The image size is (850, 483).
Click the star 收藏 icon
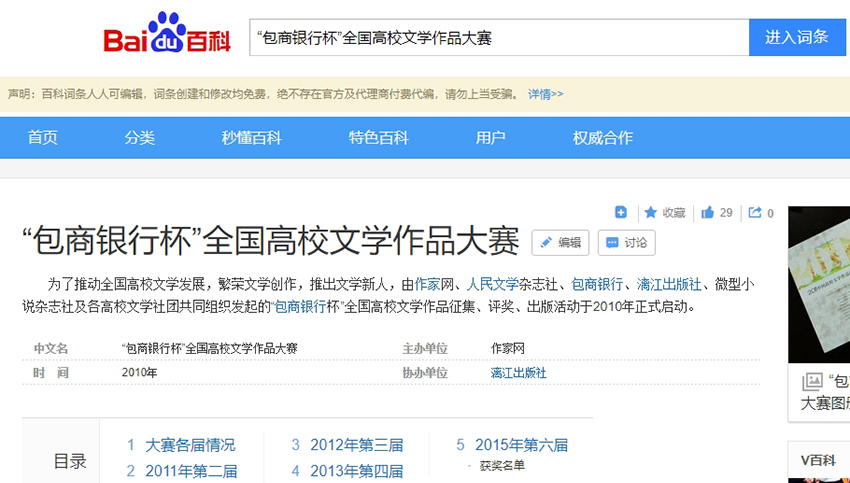click(x=651, y=212)
